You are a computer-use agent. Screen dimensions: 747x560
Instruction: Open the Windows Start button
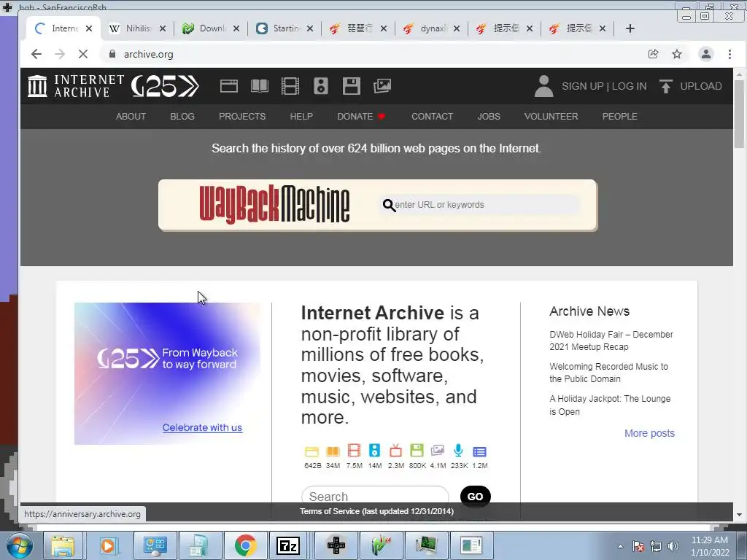pyautogui.click(x=20, y=545)
